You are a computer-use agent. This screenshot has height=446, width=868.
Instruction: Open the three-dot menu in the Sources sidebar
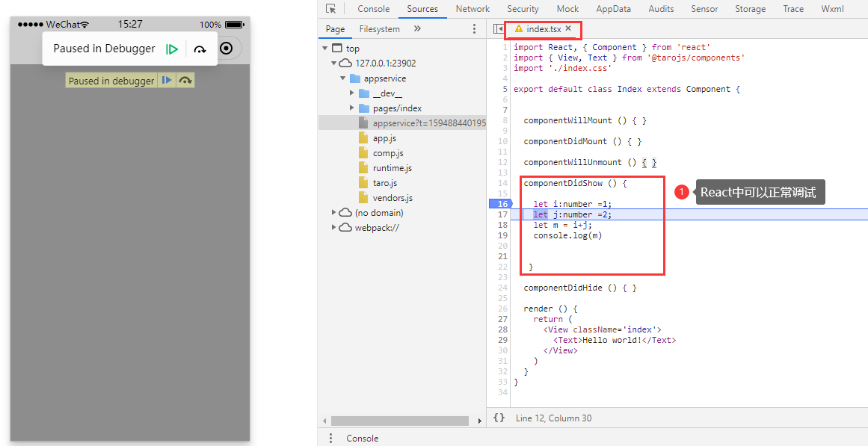coord(474,27)
